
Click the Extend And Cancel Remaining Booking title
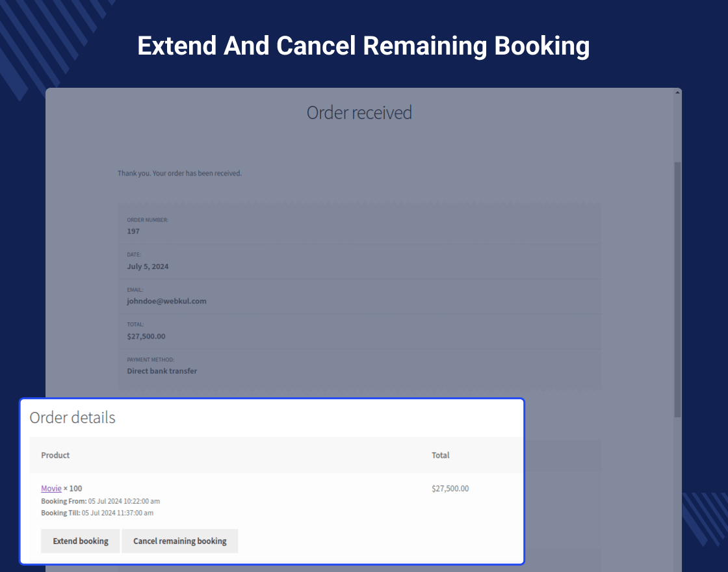coord(363,46)
